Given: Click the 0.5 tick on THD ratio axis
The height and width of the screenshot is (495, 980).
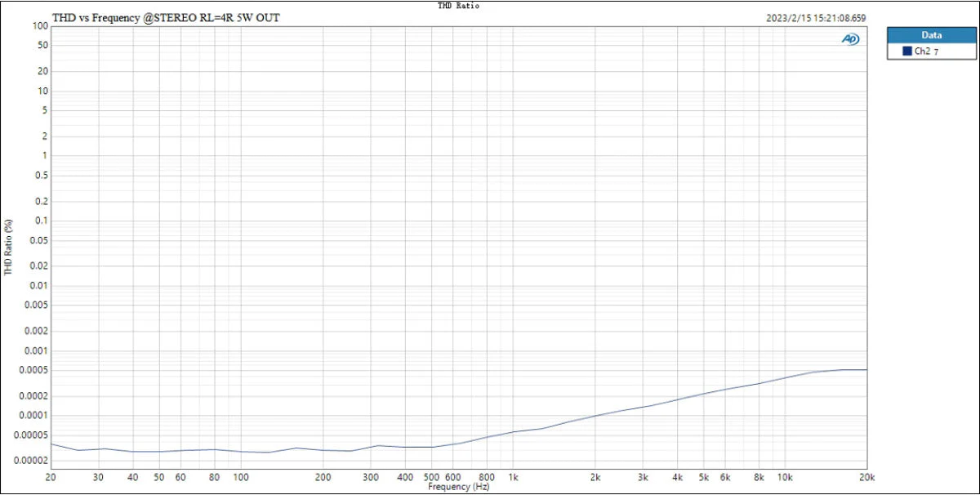Looking at the screenshot, I should 42,176.
